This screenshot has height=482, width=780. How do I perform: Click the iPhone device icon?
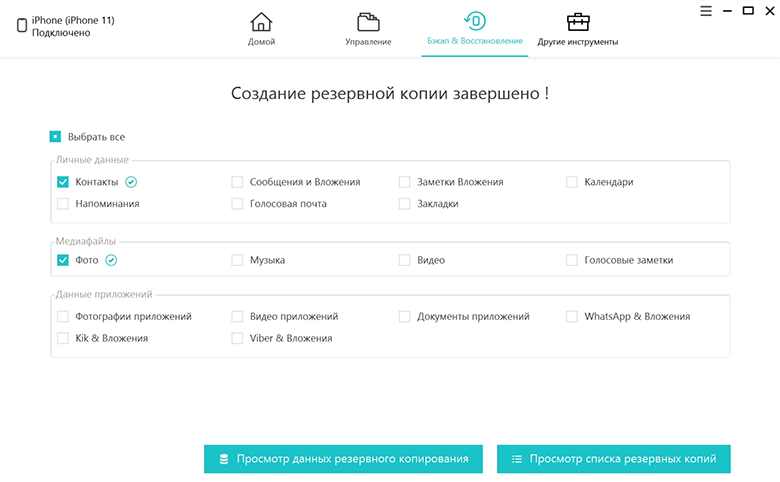23,26
